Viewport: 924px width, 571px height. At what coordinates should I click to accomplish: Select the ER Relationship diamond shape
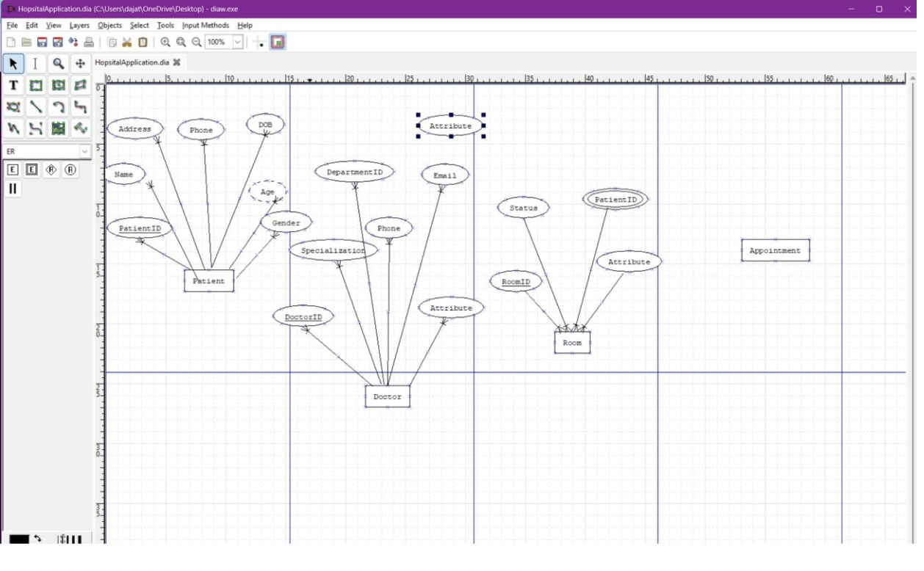click(x=50, y=170)
